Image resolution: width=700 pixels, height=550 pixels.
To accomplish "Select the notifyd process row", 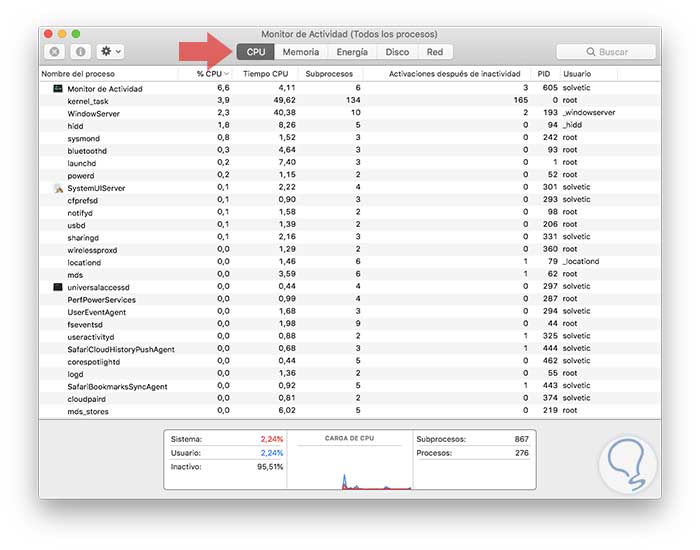I will [350, 212].
